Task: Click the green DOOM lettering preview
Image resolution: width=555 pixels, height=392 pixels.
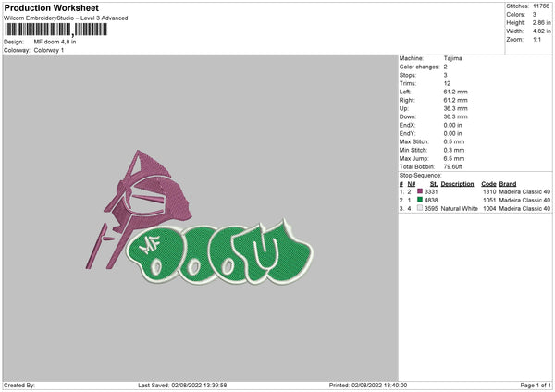Action: coord(219,253)
